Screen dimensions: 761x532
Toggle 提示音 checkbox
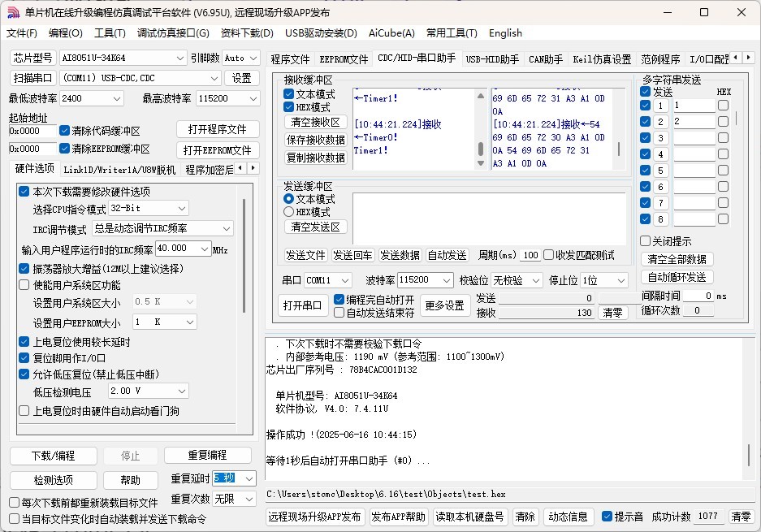tap(607, 517)
